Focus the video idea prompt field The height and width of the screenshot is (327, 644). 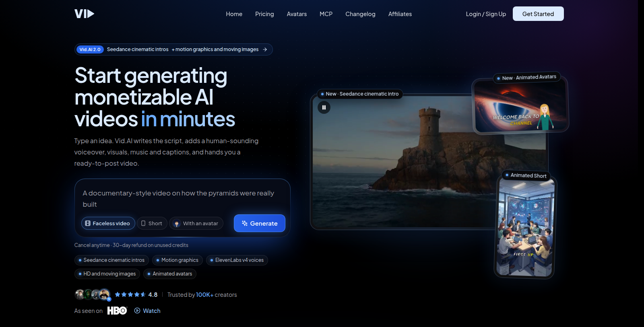(x=182, y=199)
